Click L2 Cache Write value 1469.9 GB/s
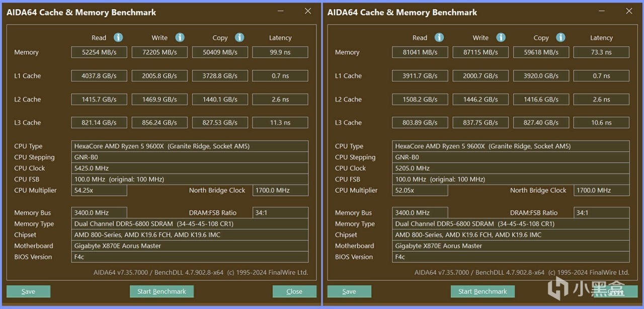This screenshot has height=309, width=644. pos(159,99)
